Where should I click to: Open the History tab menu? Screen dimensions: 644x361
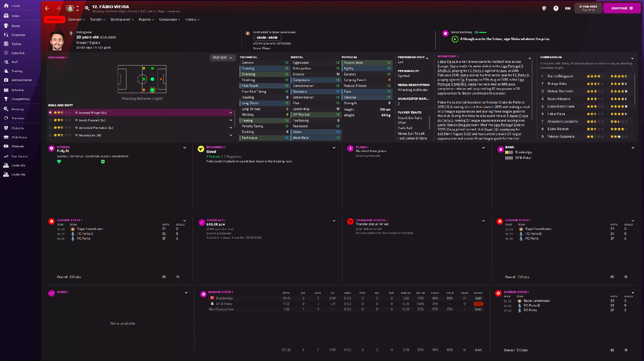(192, 19)
